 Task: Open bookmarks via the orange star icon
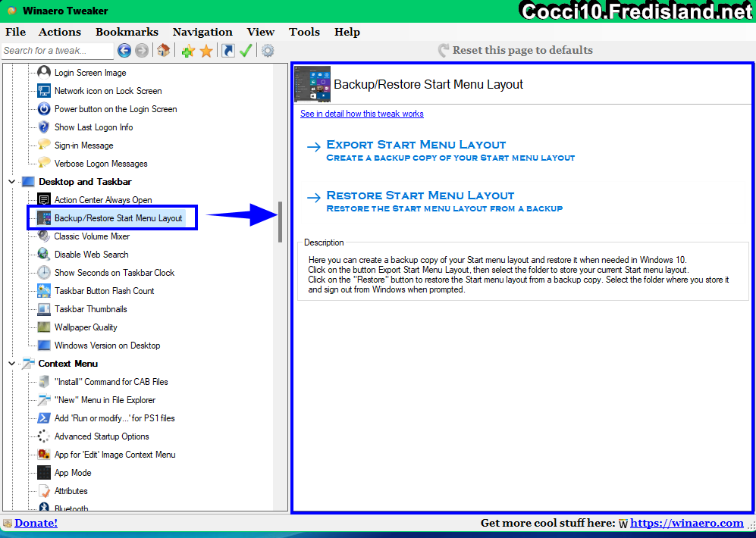(206, 51)
